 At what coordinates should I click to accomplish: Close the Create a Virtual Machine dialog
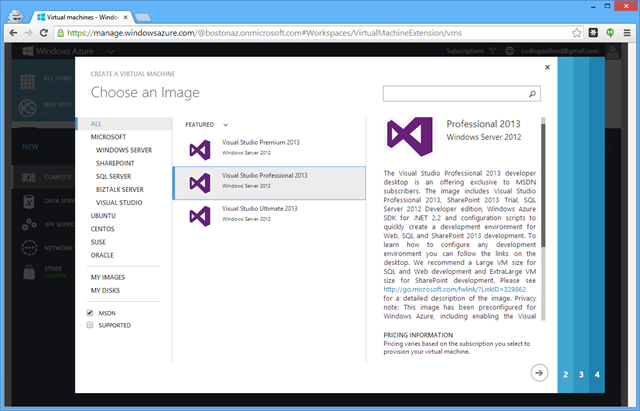(547, 68)
